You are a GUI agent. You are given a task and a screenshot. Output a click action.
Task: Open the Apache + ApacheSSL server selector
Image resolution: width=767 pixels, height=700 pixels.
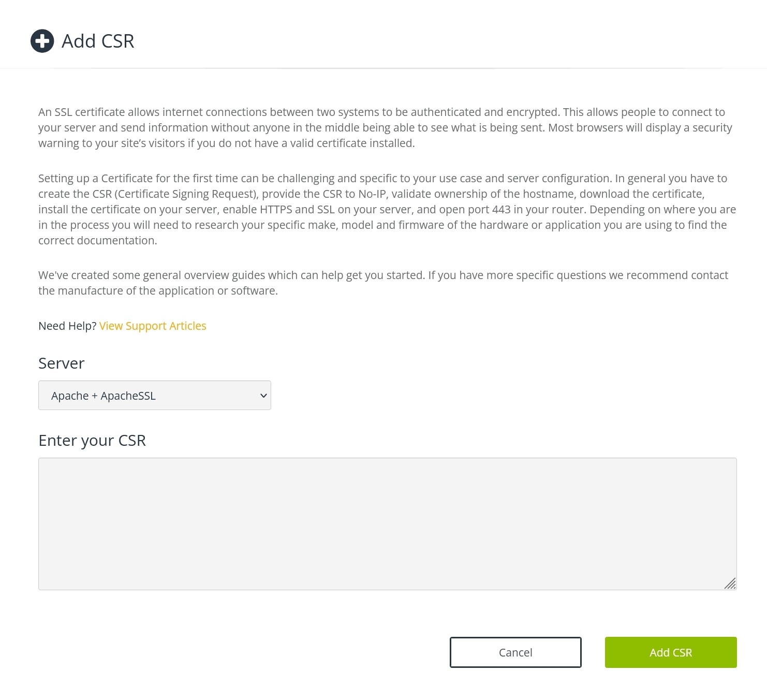pos(155,396)
